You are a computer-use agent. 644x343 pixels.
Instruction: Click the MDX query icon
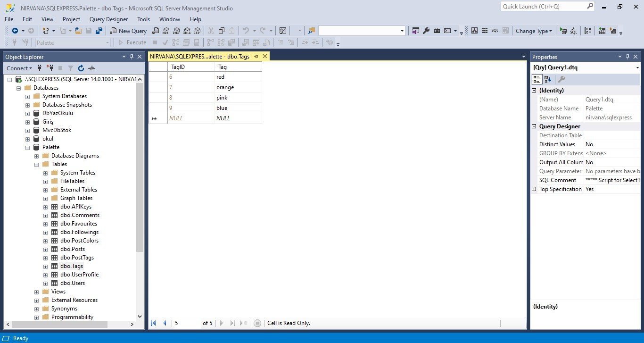click(x=165, y=31)
